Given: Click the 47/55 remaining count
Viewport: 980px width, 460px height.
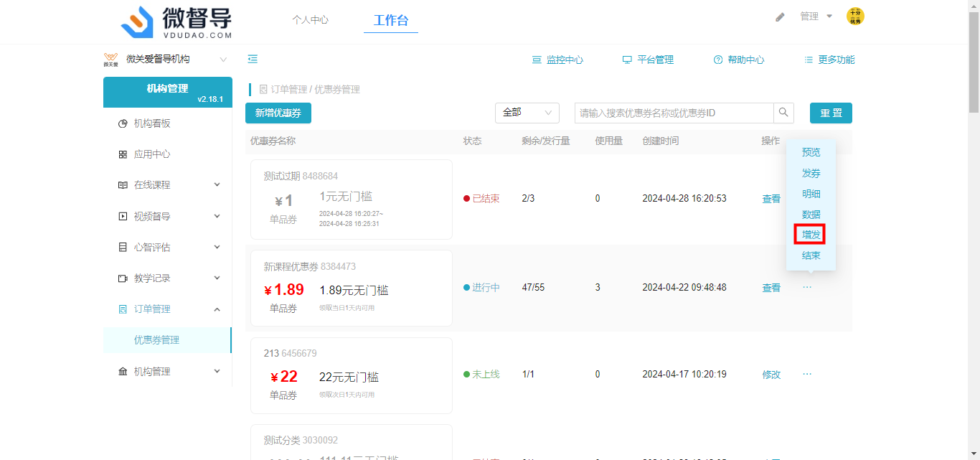Looking at the screenshot, I should (x=533, y=288).
